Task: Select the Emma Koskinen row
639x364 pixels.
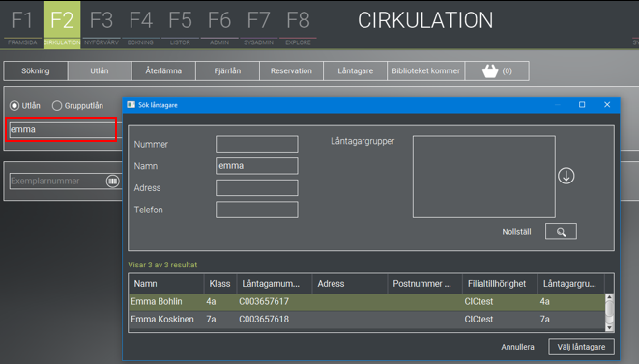Action: click(366, 320)
